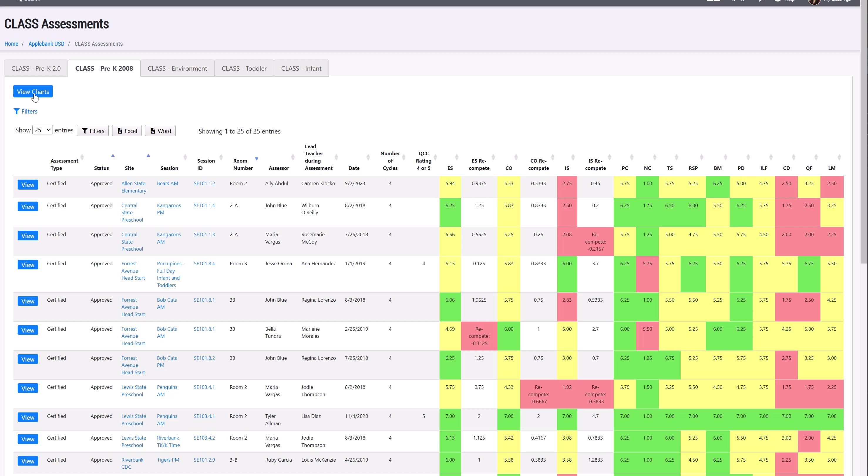Click the View Charts button
This screenshot has width=868, height=476.
point(33,92)
